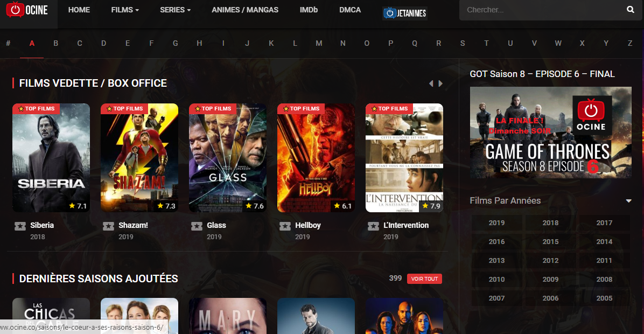Open the SERIES dropdown menu
Image resolution: width=644 pixels, height=334 pixels.
[175, 10]
